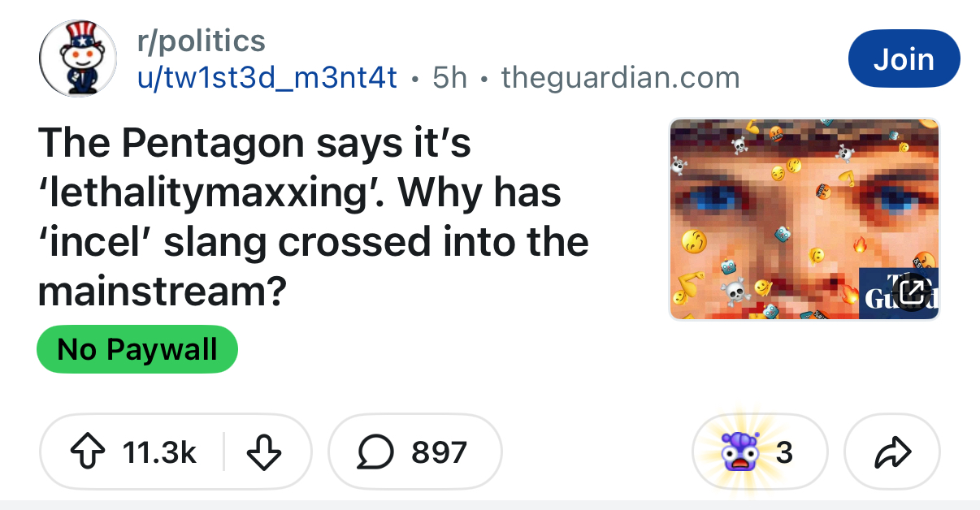
Task: Click the shocked face award emoji
Action: [737, 452]
